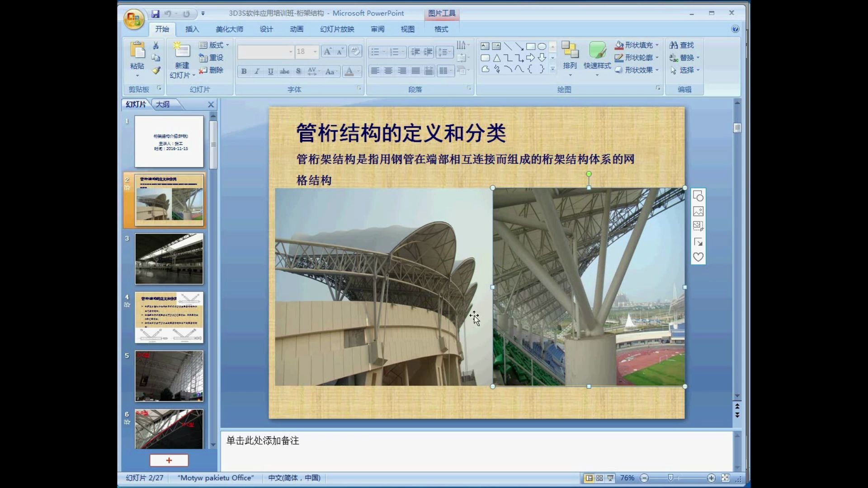Click the Undo icon
The image size is (868, 488).
[x=168, y=13]
